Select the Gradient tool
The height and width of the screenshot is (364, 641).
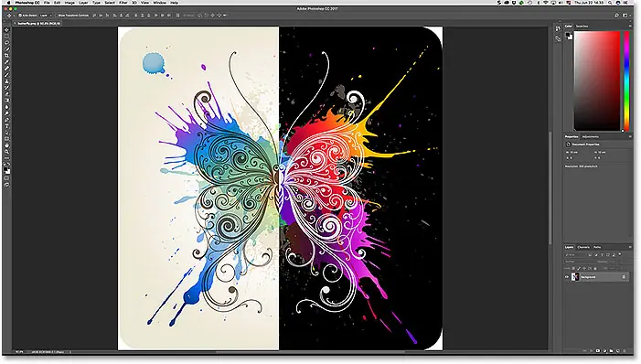pos(6,101)
